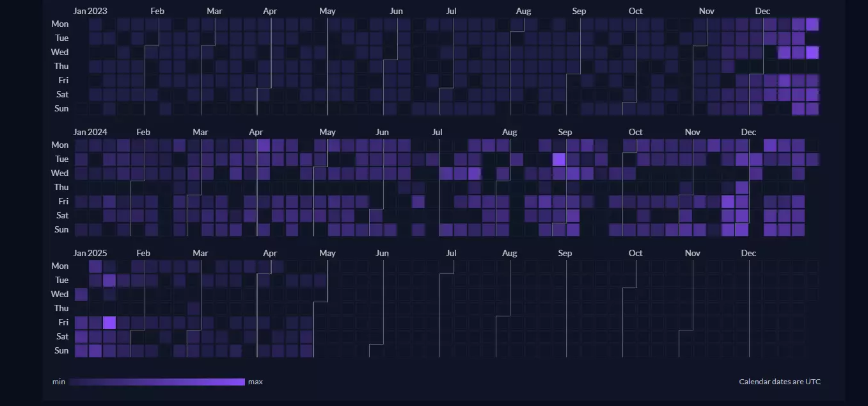Viewport: 868px width, 406px height.
Task: Click the first Monday cell of January 2024
Action: coord(81,145)
